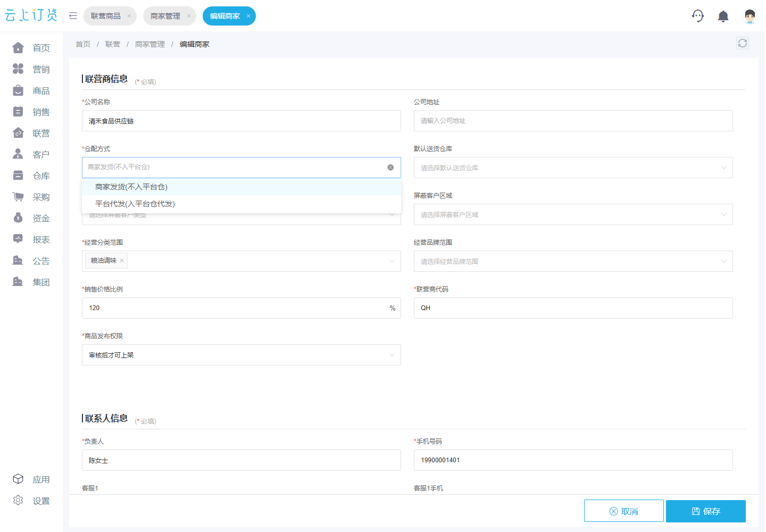Expand the 经营分类范围 dropdown arrow
Viewport: 766px width, 532px height.
point(392,261)
